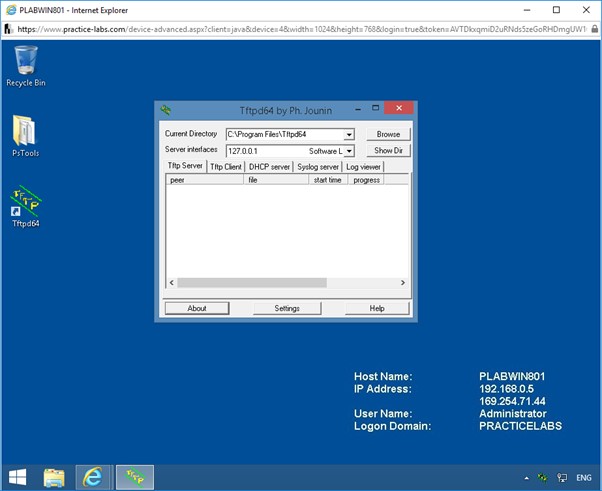Expand the Current Directory dropdown
The height and width of the screenshot is (491, 602).
tap(349, 134)
